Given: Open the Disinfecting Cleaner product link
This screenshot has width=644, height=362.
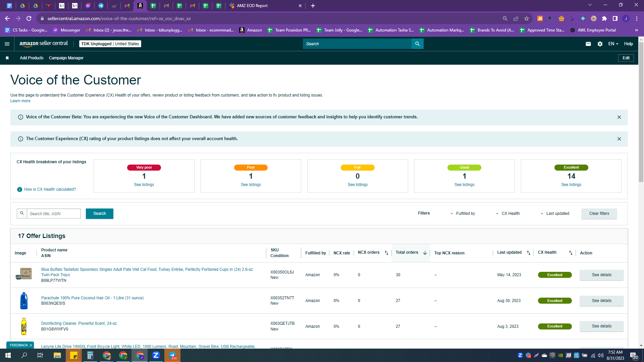Looking at the screenshot, I should (79, 324).
